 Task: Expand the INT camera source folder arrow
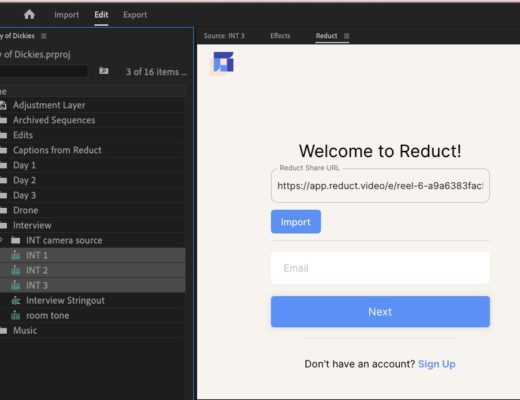(x=1, y=240)
